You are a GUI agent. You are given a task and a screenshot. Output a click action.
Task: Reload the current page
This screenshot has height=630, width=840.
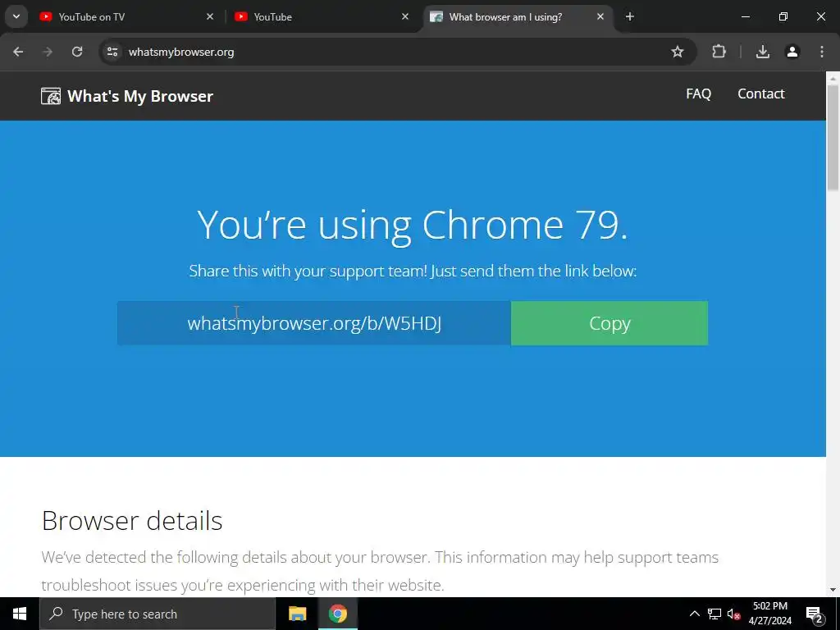tap(77, 52)
